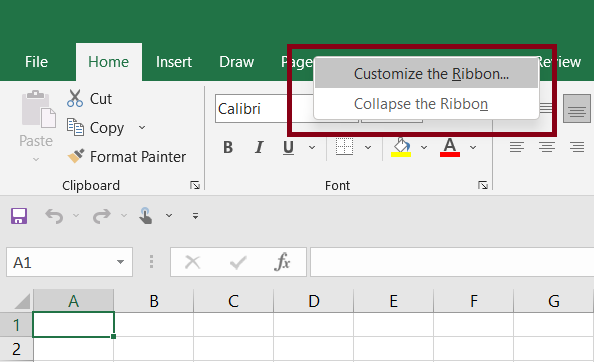Select column F header
This screenshot has height=362, width=594.
pos(474,301)
